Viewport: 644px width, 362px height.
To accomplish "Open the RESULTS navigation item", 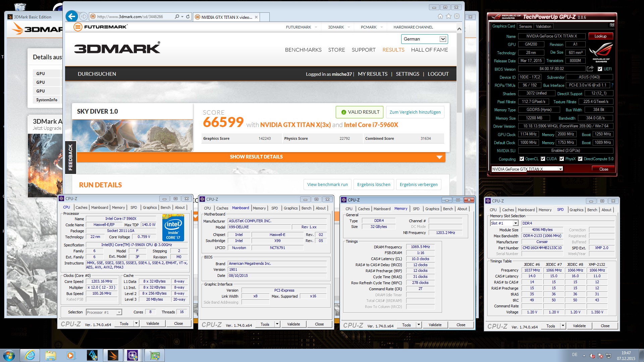I will click(393, 50).
